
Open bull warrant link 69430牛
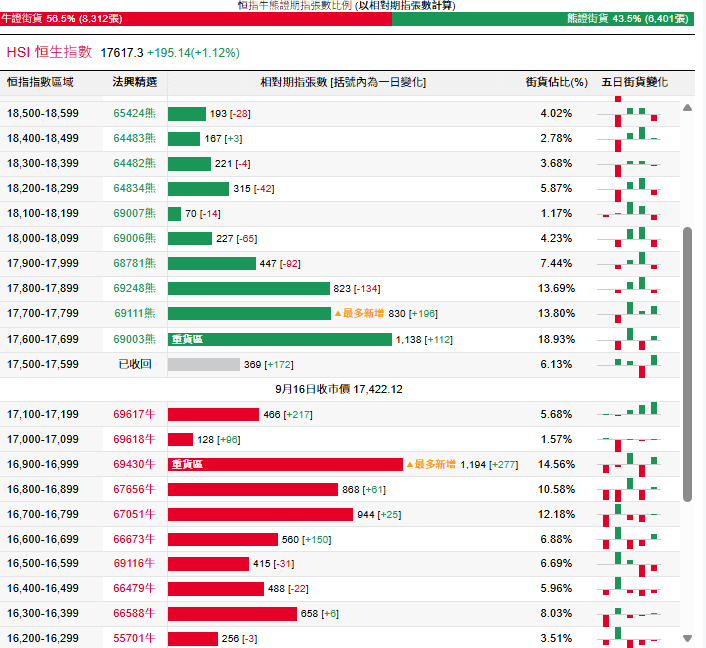coord(134,464)
